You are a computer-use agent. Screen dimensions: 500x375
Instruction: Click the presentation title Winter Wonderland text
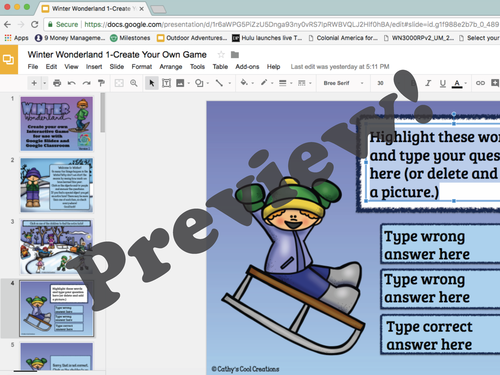(117, 55)
